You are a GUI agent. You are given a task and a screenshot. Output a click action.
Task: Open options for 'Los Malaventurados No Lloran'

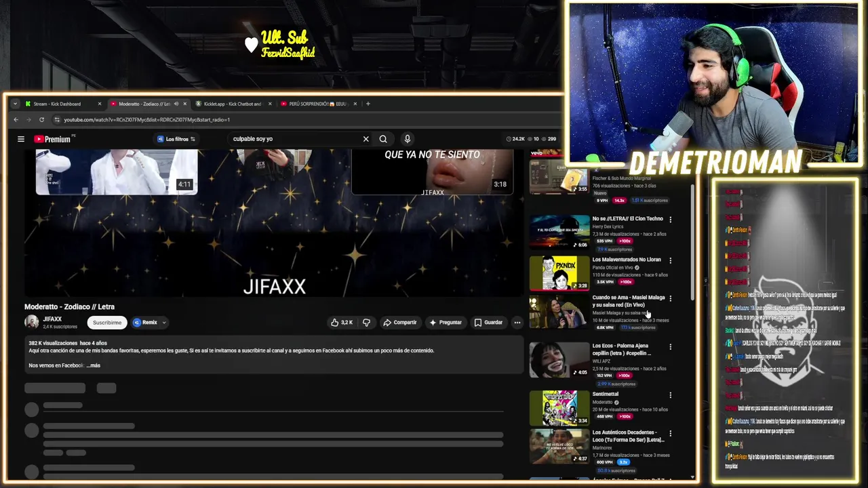670,260
